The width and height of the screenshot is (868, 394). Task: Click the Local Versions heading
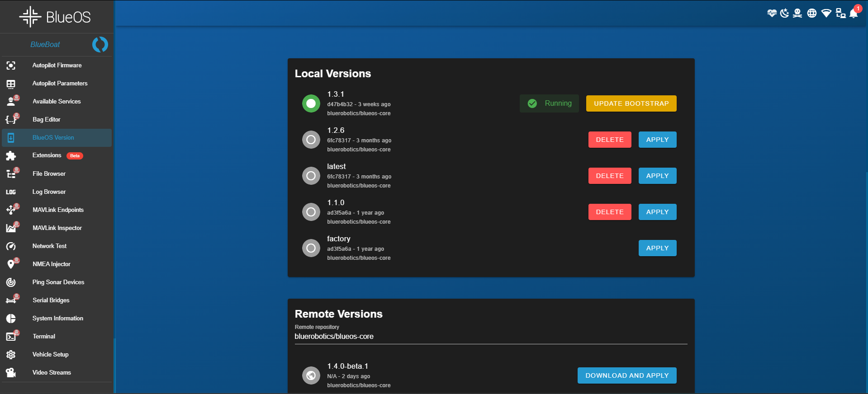coord(333,74)
